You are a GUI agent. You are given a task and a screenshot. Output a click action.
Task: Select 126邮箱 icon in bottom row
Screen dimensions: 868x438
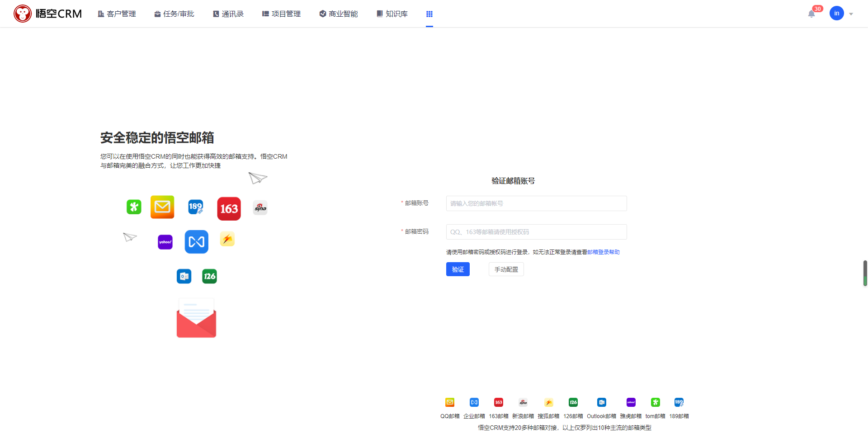pos(573,402)
